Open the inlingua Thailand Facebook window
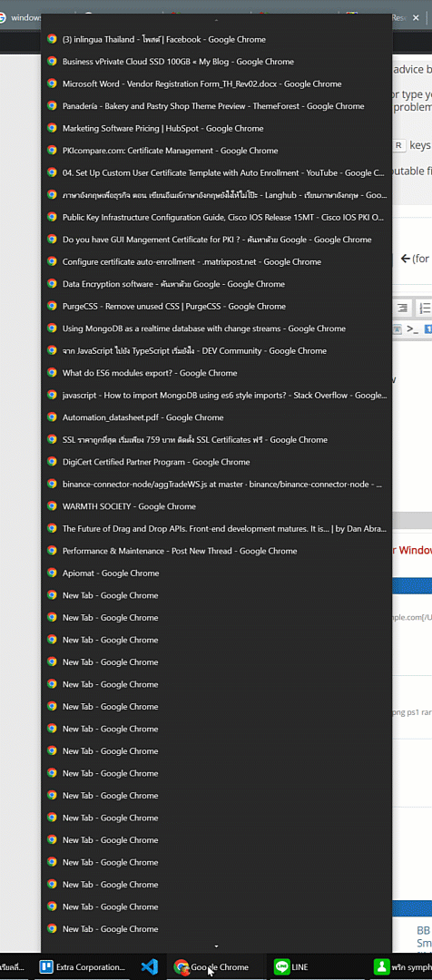Image resolution: width=432 pixels, height=980 pixels. pyautogui.click(x=216, y=39)
